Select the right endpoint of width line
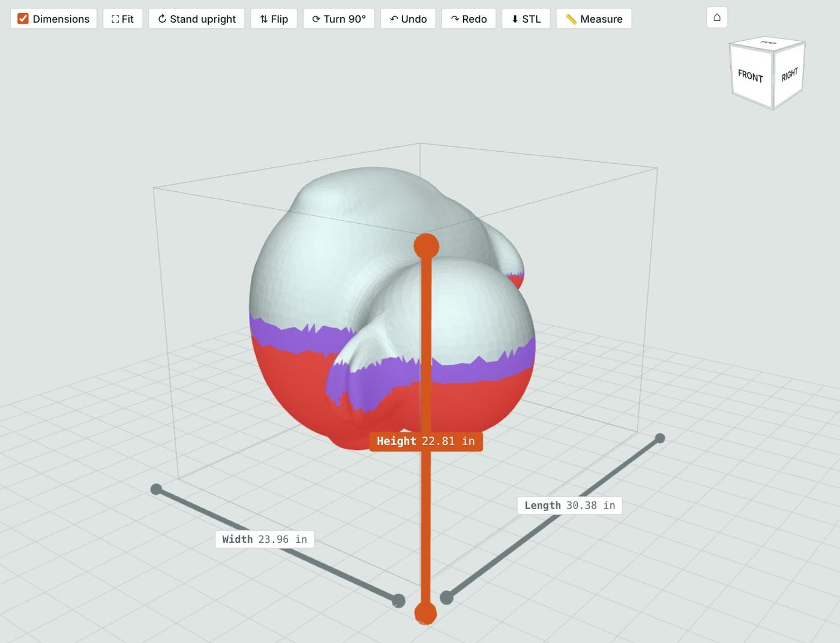The width and height of the screenshot is (840, 643). click(x=398, y=600)
